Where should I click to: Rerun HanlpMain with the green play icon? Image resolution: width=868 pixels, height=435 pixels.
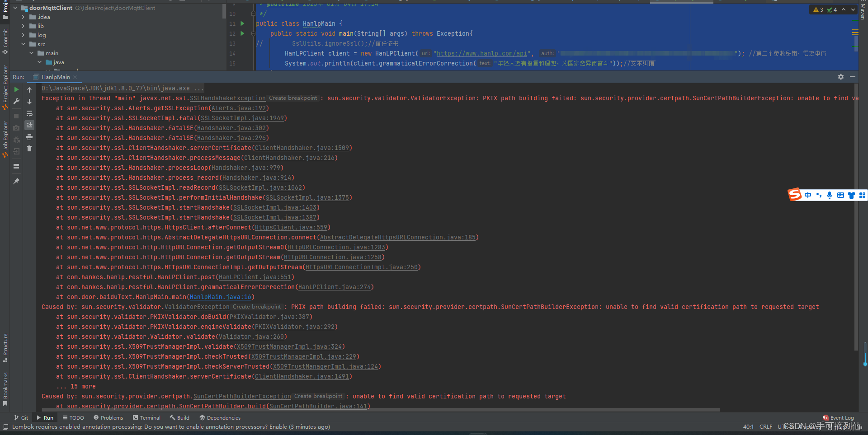pyautogui.click(x=16, y=89)
